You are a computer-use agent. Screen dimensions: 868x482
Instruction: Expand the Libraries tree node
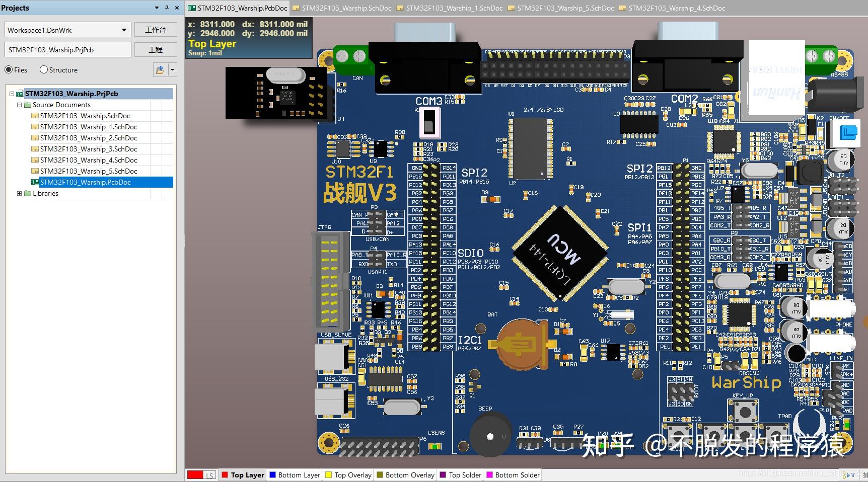(19, 193)
